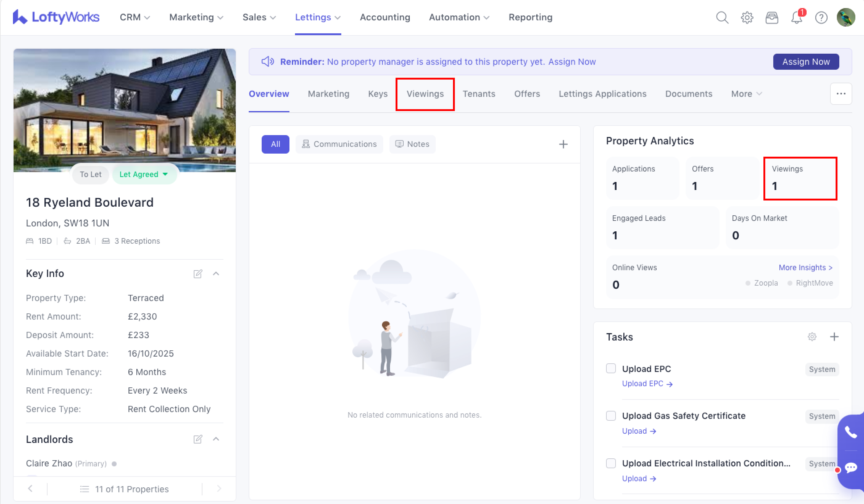
Task: Check the Upload Gas Safety Certificate checkbox
Action: tap(611, 415)
